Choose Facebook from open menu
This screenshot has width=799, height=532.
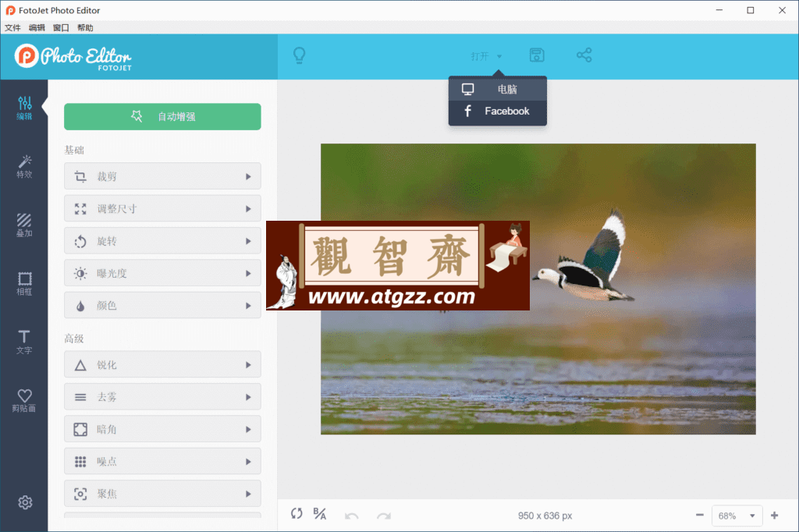pyautogui.click(x=497, y=111)
